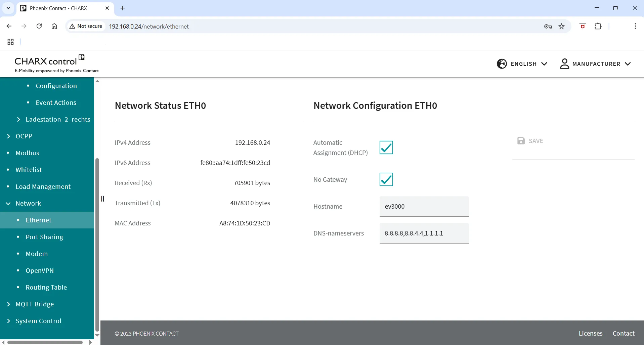Select the 4078310 bytes transmitted value
The image size is (644, 345).
[250, 203]
